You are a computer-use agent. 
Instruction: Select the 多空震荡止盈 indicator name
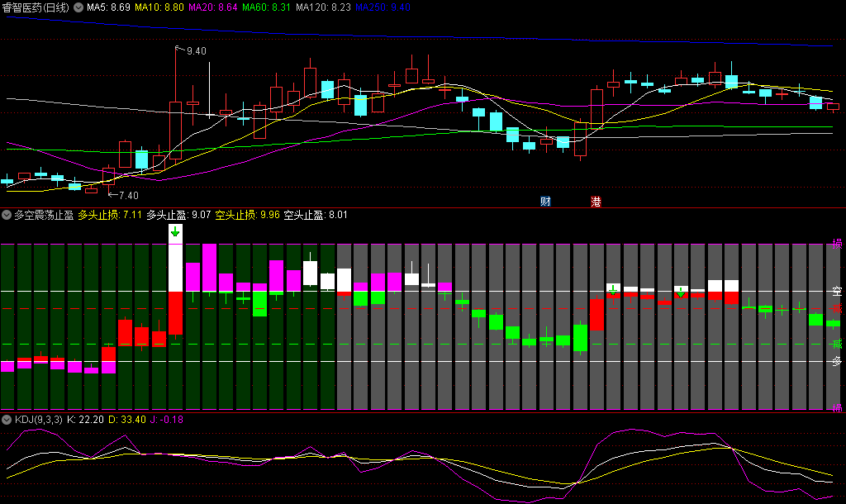tap(44, 215)
